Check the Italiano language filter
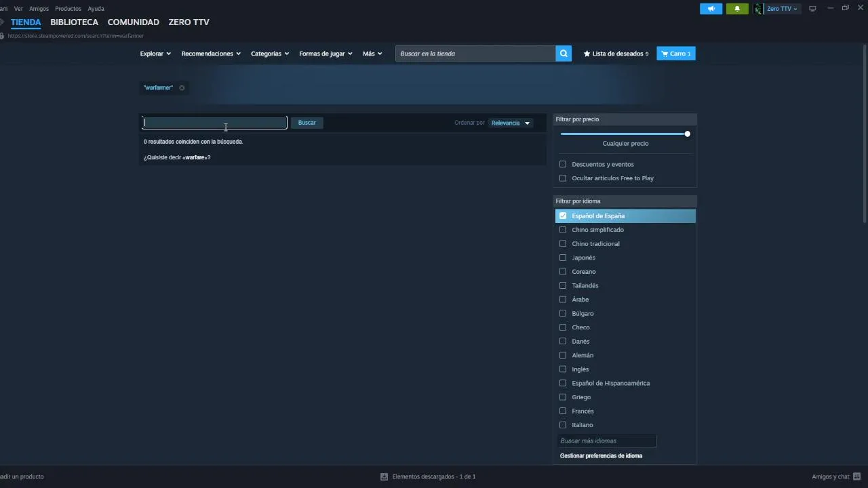This screenshot has width=868, height=488. point(563,425)
